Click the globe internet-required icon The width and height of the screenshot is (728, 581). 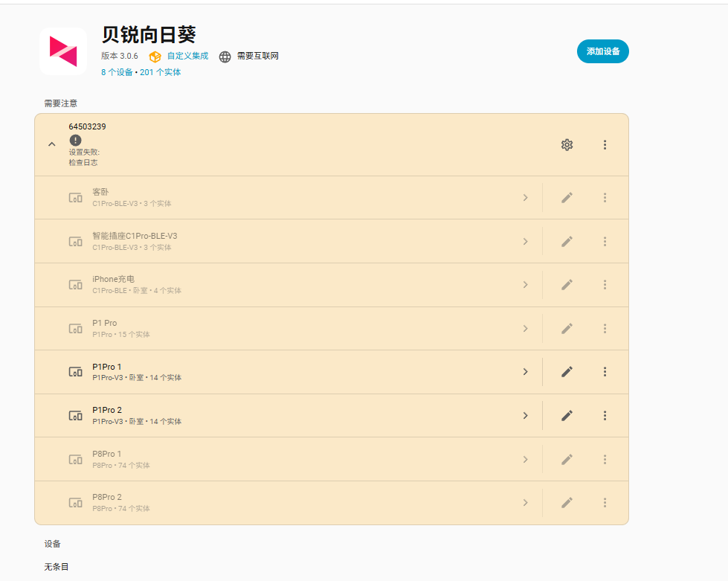(x=225, y=57)
